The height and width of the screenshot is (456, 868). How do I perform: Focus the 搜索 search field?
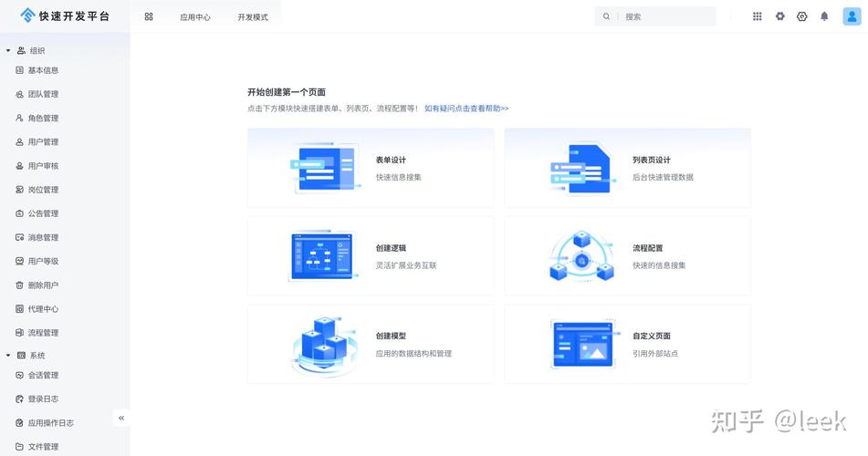click(x=655, y=16)
